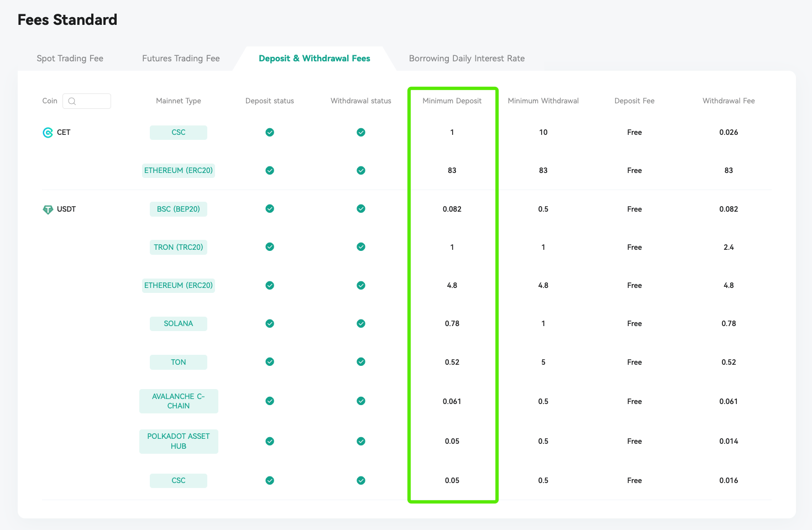This screenshot has width=812, height=530.
Task: Select the TON mainnet tag
Action: point(179,363)
